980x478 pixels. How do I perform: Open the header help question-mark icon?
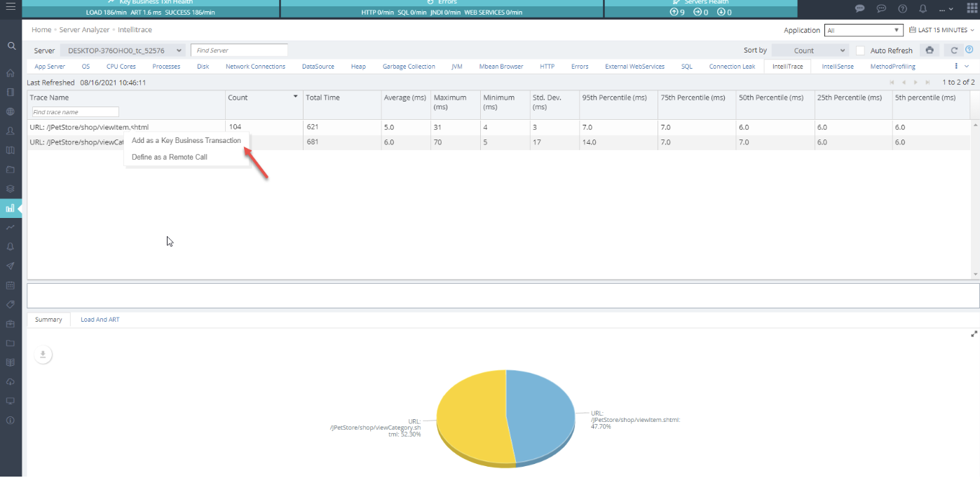click(x=902, y=9)
